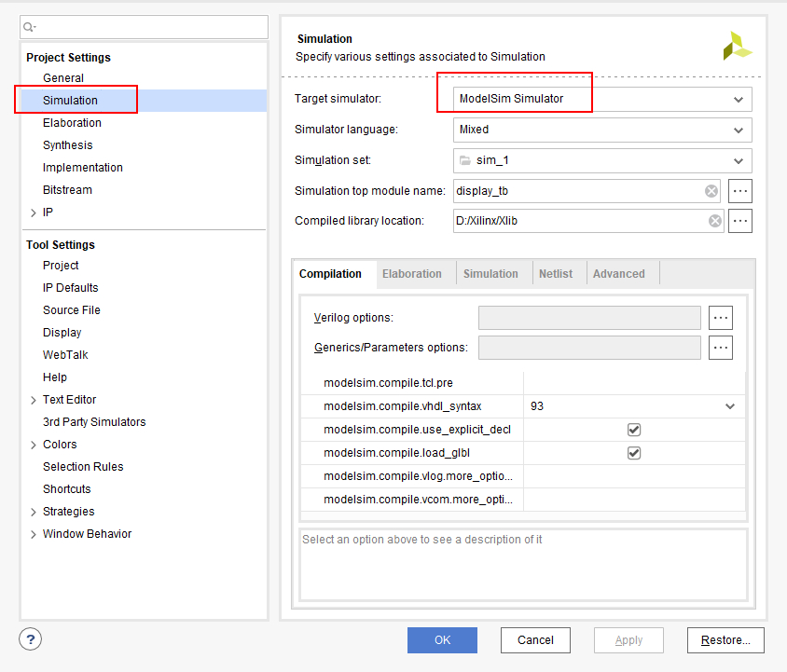Open Verilog options browse button
The width and height of the screenshot is (787, 672).
click(720, 318)
